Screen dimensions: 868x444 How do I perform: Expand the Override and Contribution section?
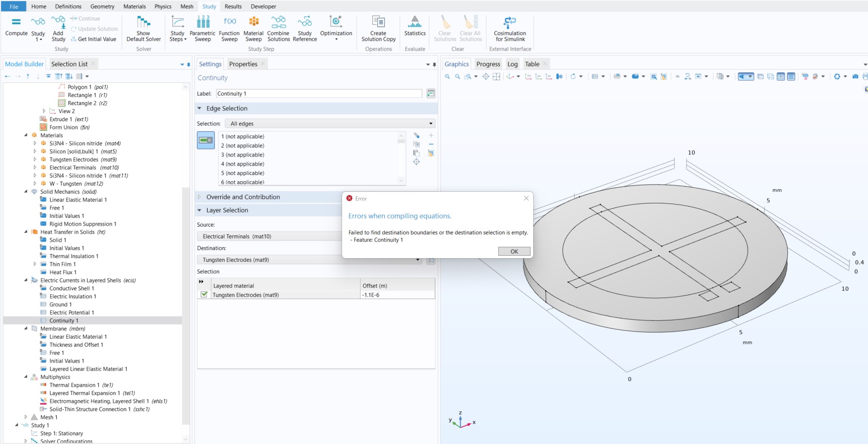tap(243, 197)
